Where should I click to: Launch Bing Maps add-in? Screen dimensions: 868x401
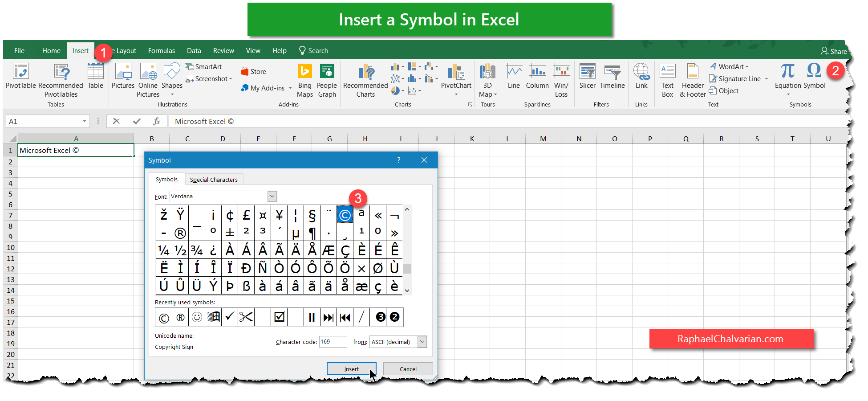coord(305,80)
